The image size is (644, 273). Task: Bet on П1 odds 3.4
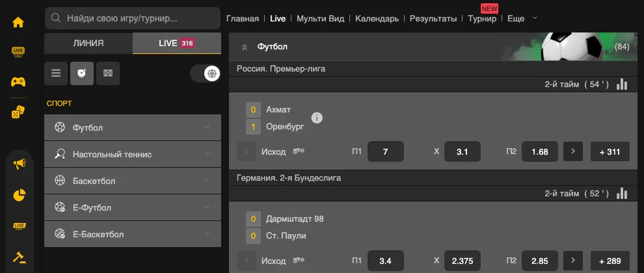[x=385, y=261]
